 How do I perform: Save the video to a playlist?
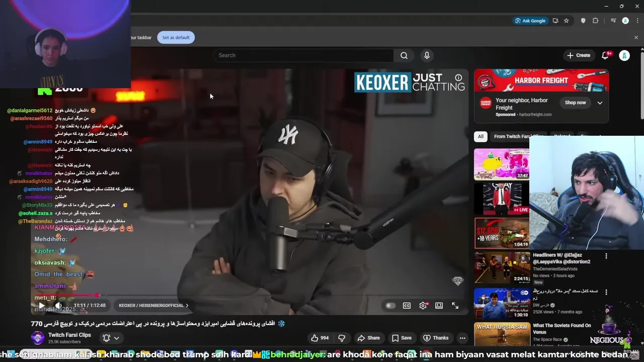tap(401, 338)
